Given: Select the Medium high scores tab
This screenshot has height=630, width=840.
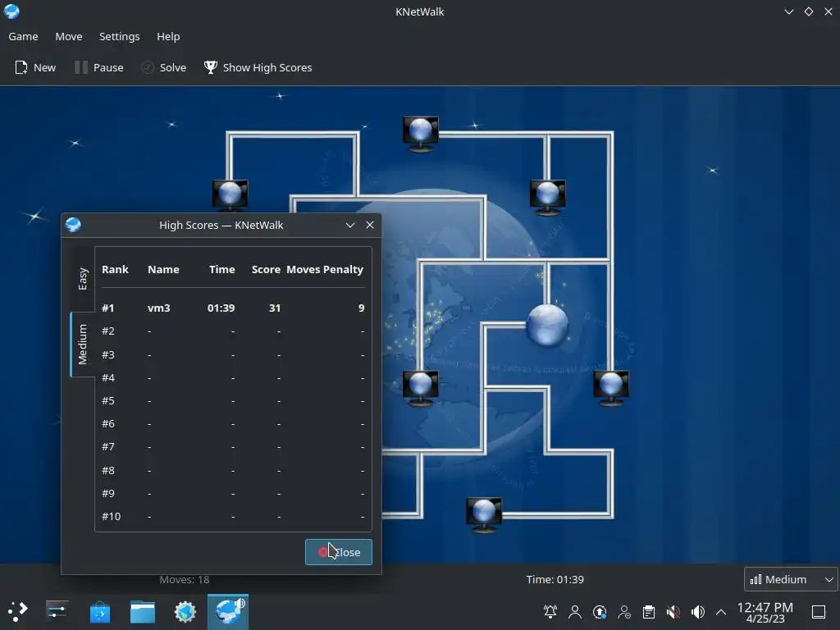Looking at the screenshot, I should [83, 345].
